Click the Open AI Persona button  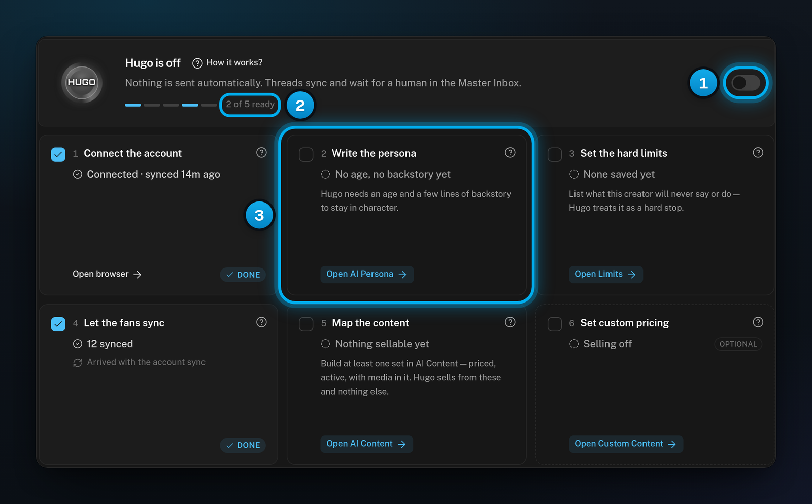[x=367, y=274]
